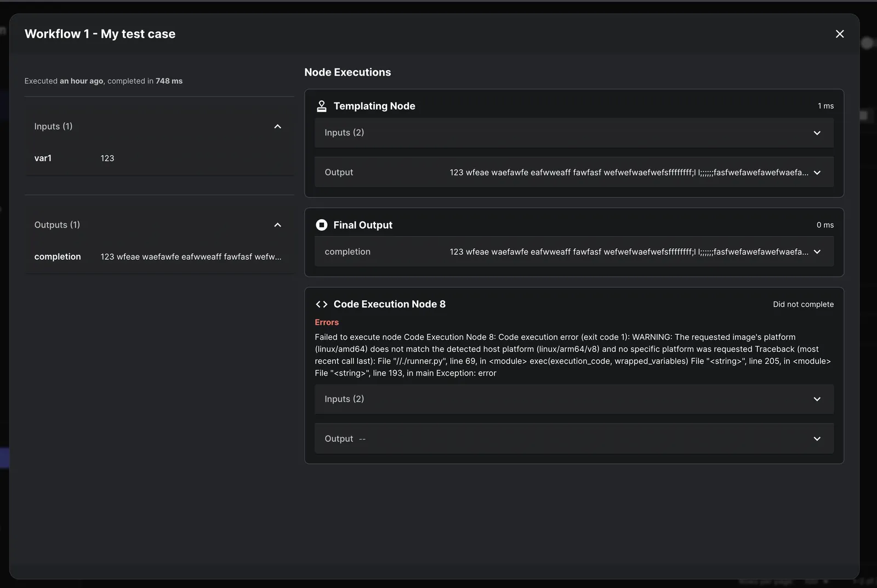Close the Workflow 1 test case dialog
Viewport: 877px width, 588px height.
839,34
